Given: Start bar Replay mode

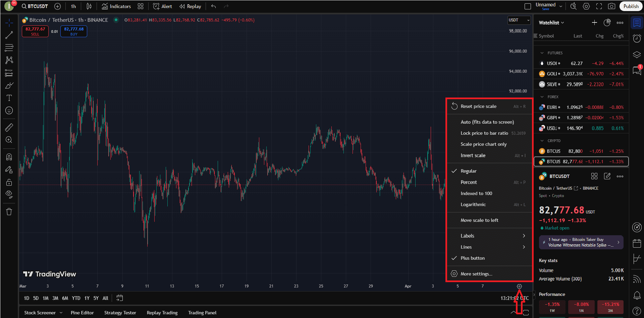Looking at the screenshot, I should (x=190, y=6).
